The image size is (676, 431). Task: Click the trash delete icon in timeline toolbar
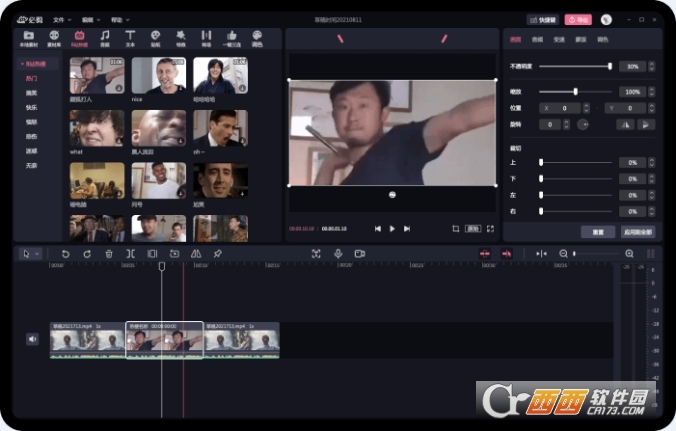tap(109, 254)
